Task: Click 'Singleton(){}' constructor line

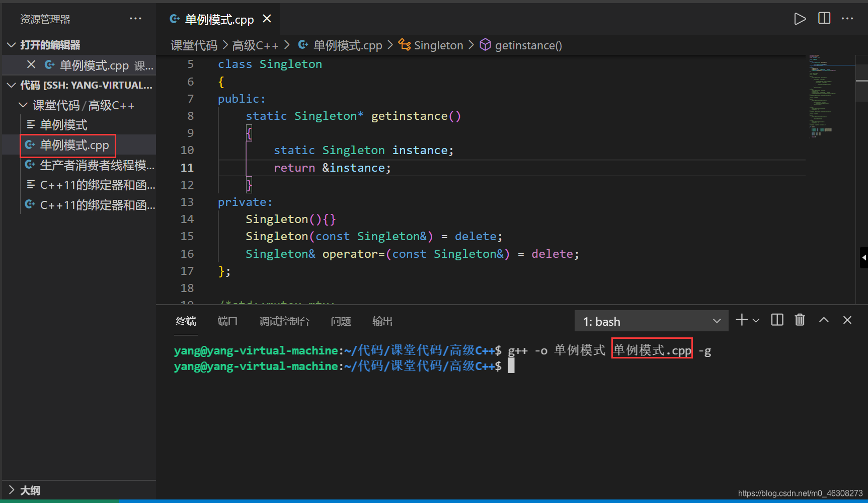Action: coord(290,219)
